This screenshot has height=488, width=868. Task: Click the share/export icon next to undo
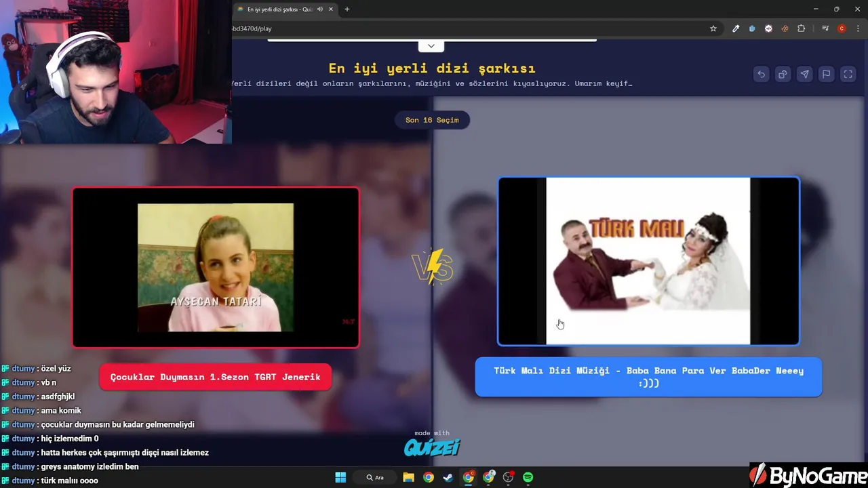click(783, 75)
